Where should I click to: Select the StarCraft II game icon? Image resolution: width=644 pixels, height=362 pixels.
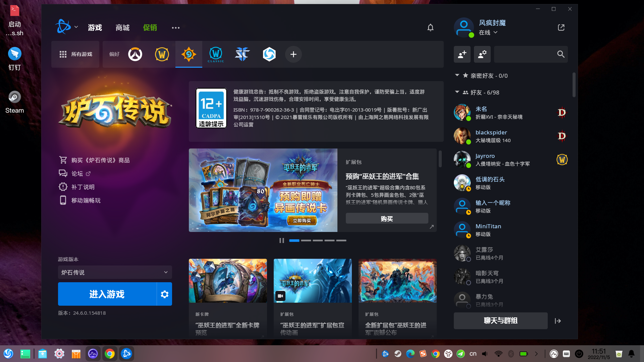point(242,54)
